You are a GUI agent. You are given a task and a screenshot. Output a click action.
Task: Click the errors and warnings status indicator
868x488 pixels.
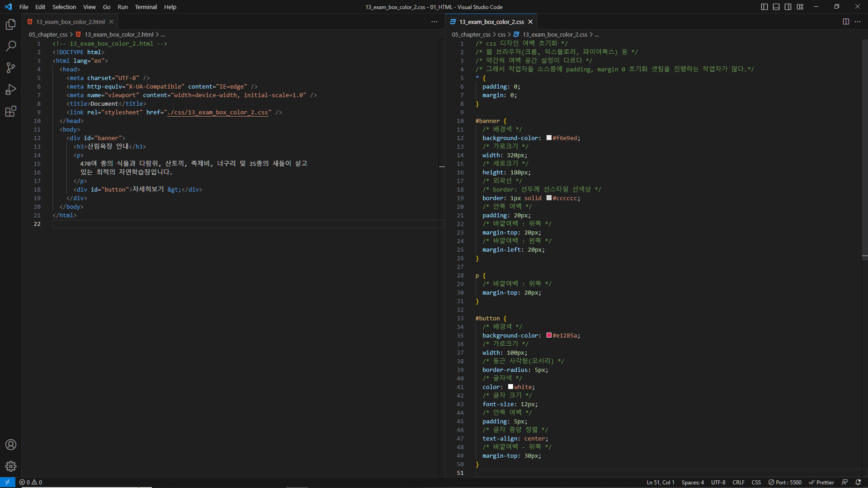pyautogui.click(x=31, y=483)
